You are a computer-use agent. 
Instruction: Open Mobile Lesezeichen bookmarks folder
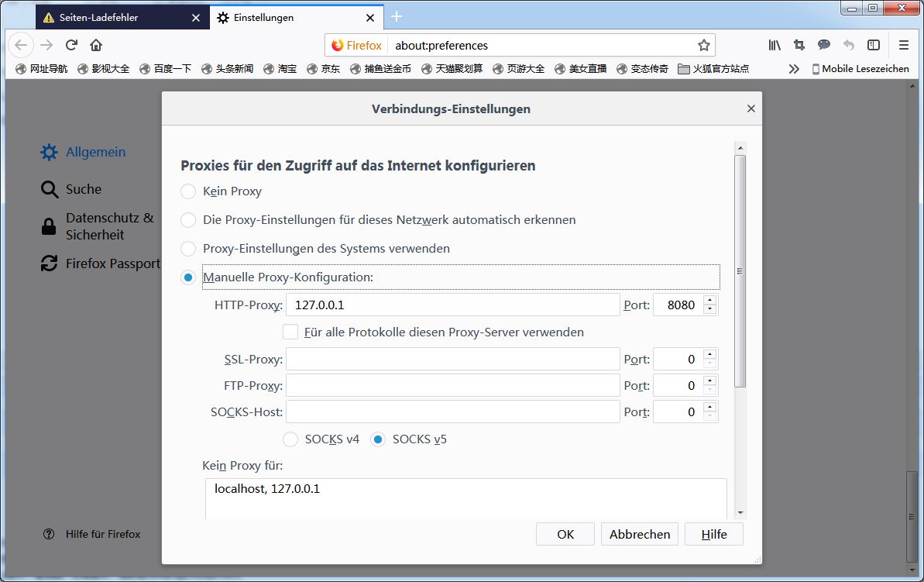click(x=860, y=69)
